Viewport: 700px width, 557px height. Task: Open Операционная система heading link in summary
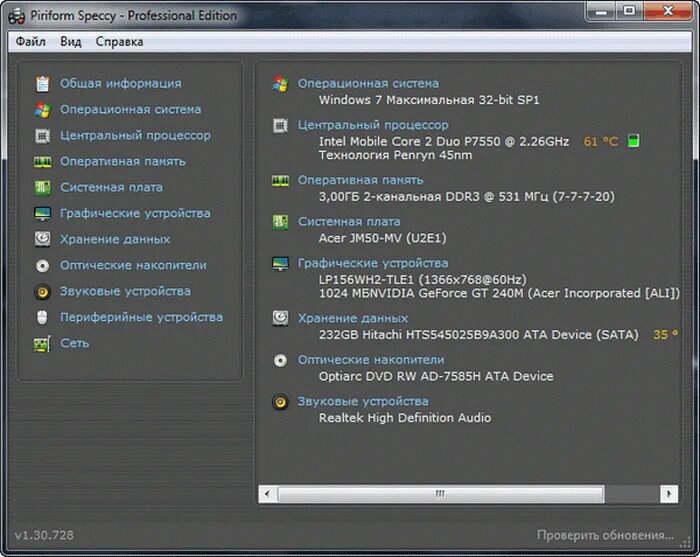[x=368, y=83]
